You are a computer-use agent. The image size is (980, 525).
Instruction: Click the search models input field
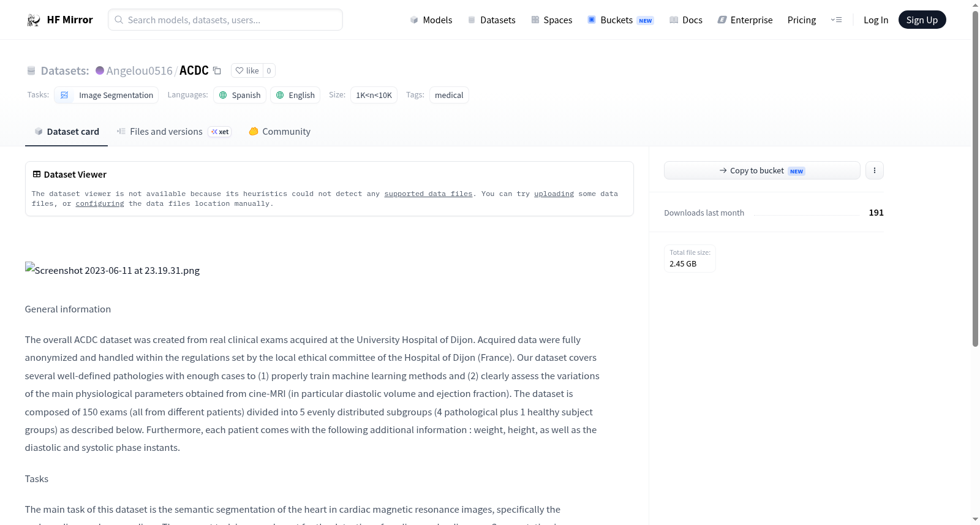point(225,20)
